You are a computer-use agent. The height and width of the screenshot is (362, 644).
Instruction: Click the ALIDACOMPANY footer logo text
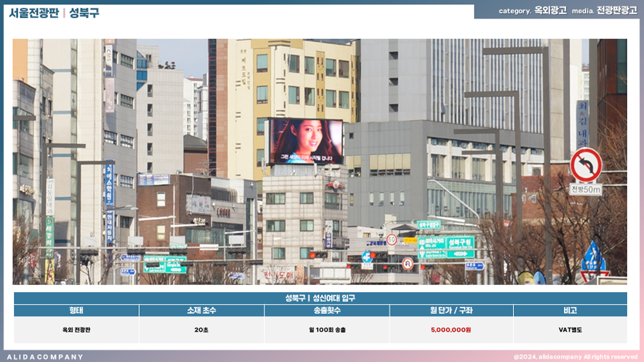tap(45, 357)
